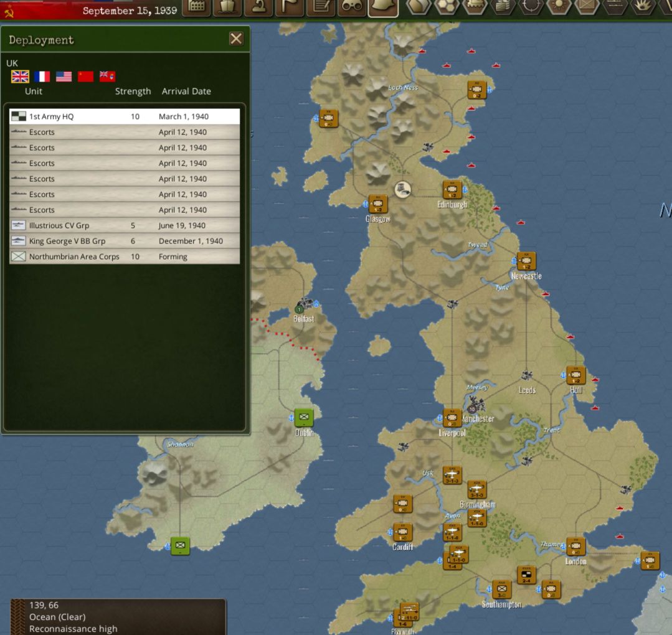Toggle the sun weather overlay

559,7
